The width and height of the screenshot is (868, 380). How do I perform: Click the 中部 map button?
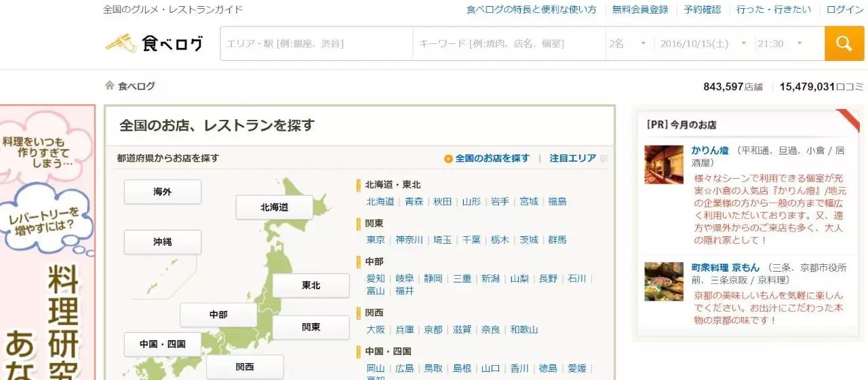pos(218,315)
